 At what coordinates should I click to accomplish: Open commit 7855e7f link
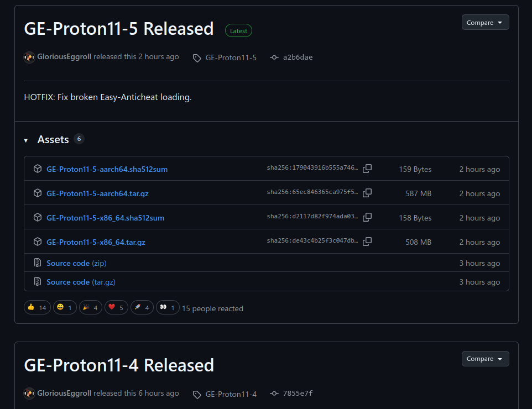click(298, 394)
